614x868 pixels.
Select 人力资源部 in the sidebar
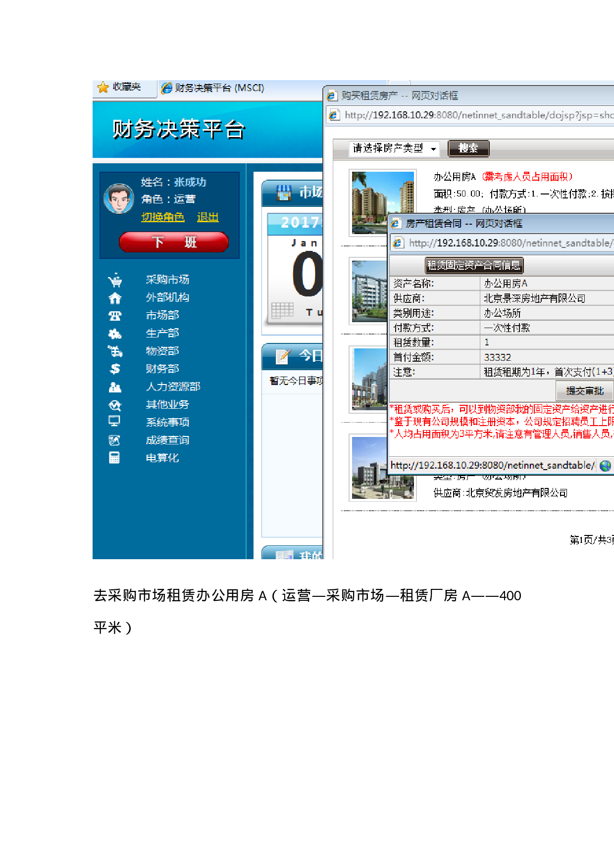pos(173,386)
